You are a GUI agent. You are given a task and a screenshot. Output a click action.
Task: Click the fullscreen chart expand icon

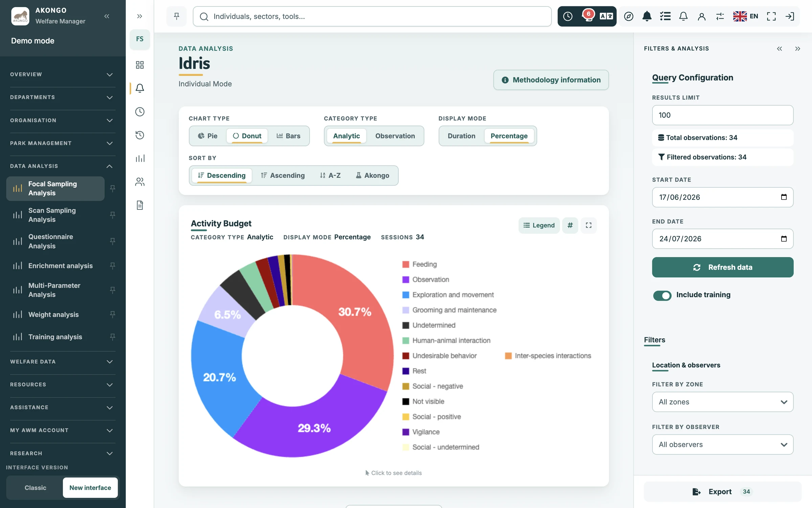pos(589,225)
